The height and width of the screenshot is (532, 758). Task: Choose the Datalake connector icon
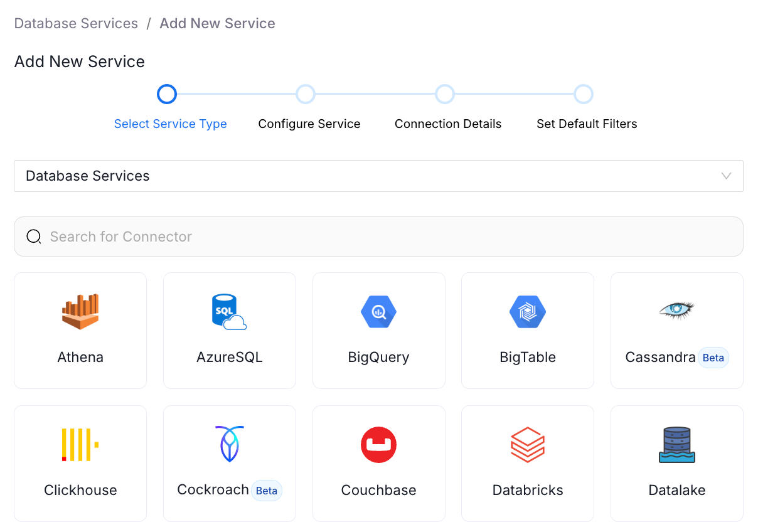(676, 445)
